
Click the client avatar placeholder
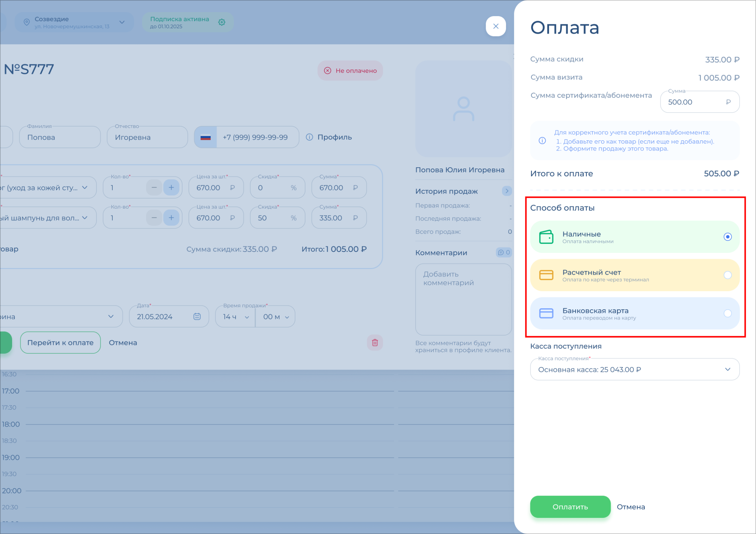463,109
